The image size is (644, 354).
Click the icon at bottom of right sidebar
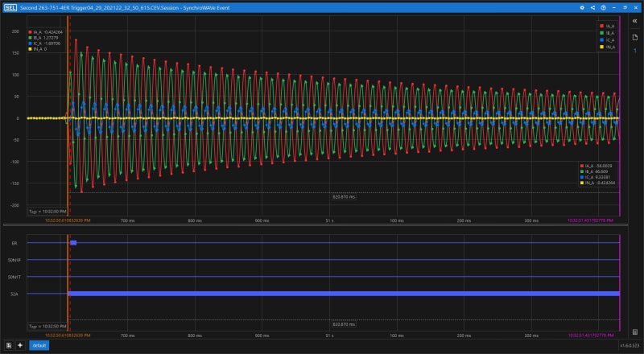[634, 331]
